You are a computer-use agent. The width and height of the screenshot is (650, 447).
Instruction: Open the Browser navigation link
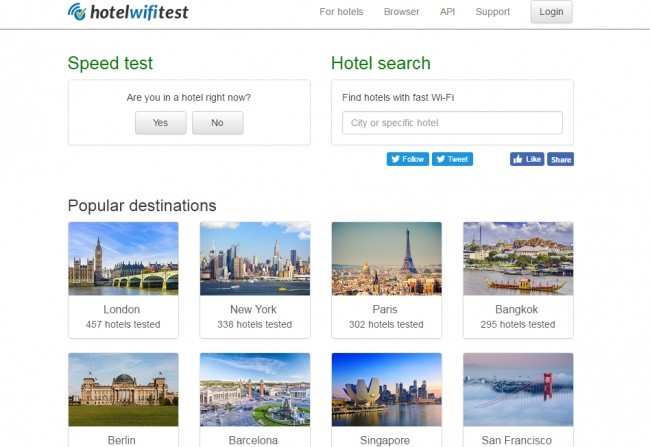pyautogui.click(x=401, y=12)
